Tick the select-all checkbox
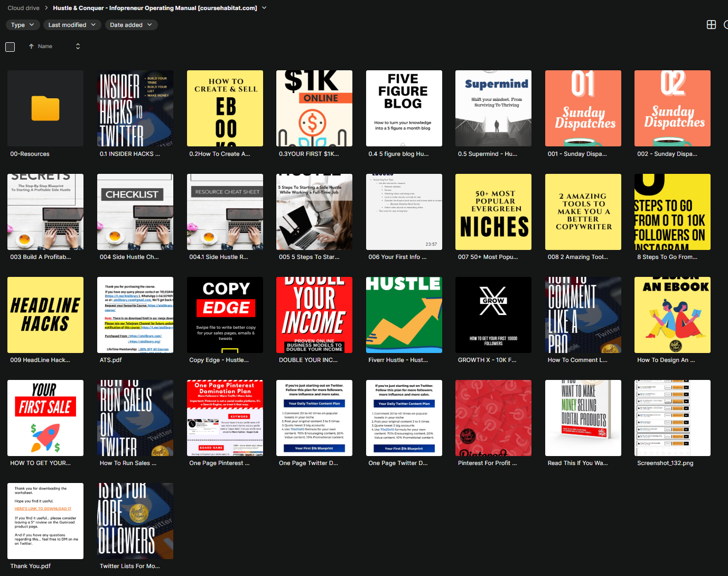Screen dimensions: 728x576 (10, 47)
